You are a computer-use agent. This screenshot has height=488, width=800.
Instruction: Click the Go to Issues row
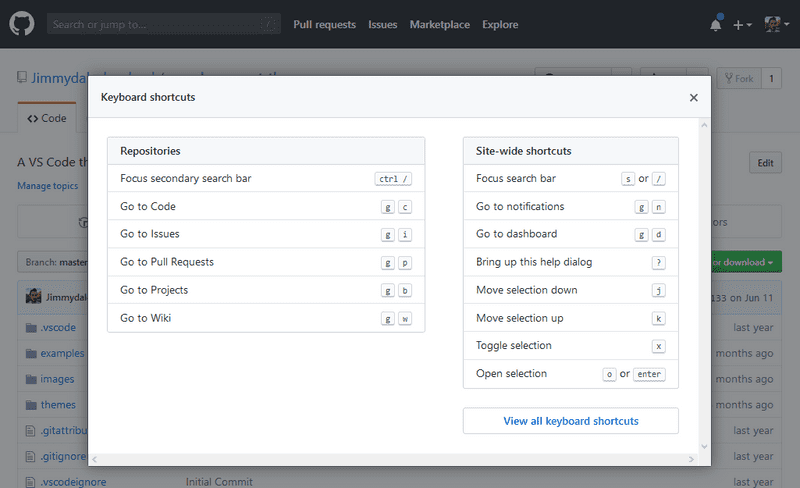(x=266, y=234)
